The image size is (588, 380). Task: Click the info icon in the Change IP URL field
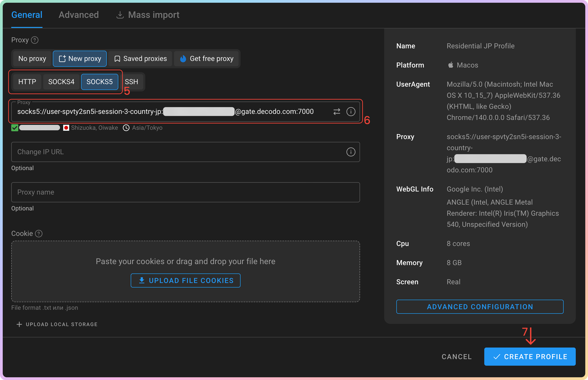[x=351, y=152]
